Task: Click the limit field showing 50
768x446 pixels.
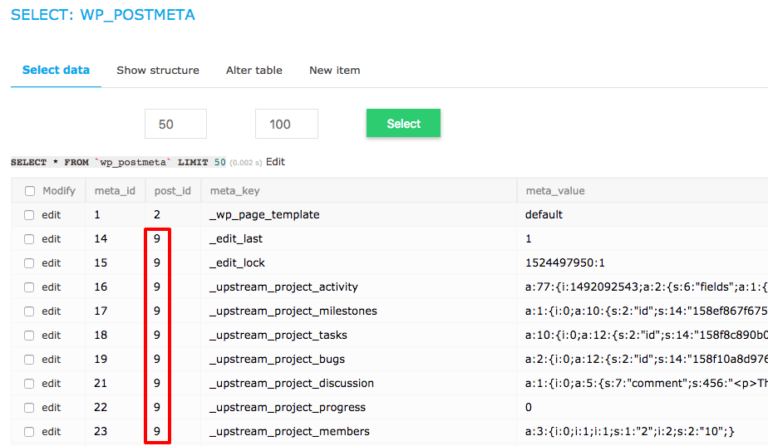Action: [175, 124]
